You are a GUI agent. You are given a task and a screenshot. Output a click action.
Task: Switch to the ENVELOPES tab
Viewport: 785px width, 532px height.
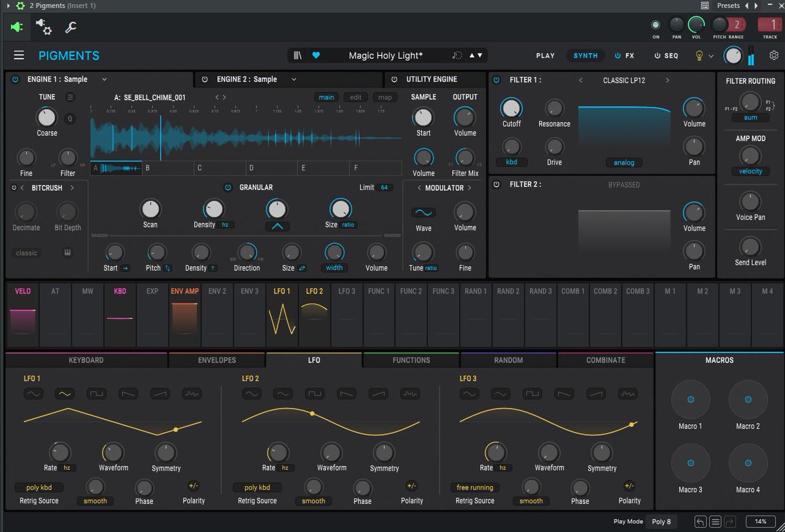(217, 360)
